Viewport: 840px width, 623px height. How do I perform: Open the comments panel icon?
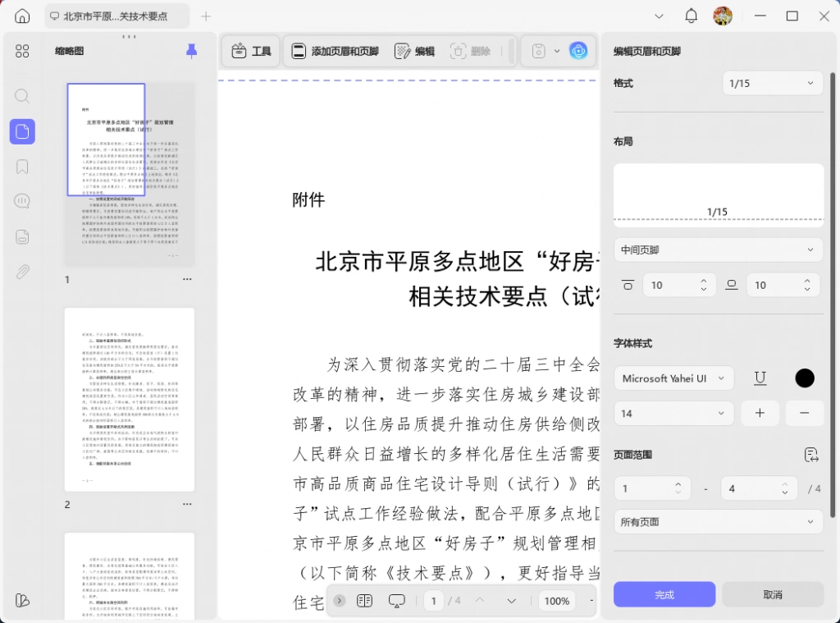[22, 201]
